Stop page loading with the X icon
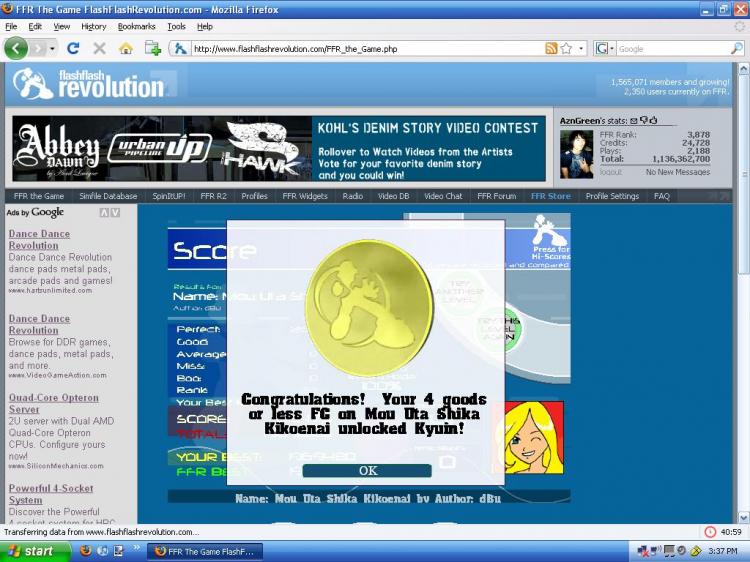 click(99, 48)
